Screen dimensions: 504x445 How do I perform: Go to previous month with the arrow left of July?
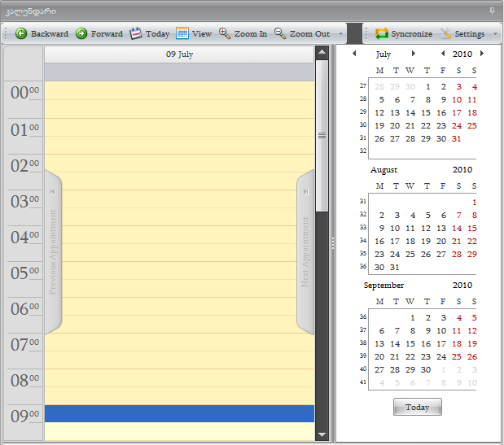click(x=354, y=54)
